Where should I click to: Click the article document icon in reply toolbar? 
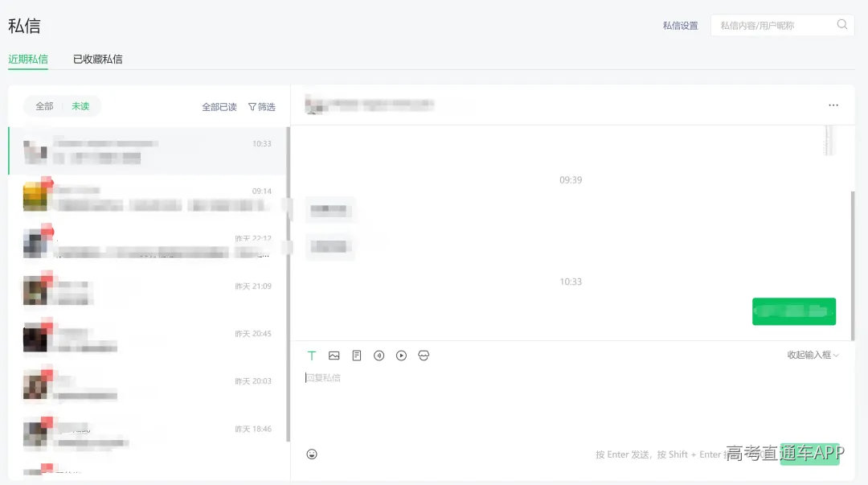click(x=357, y=356)
